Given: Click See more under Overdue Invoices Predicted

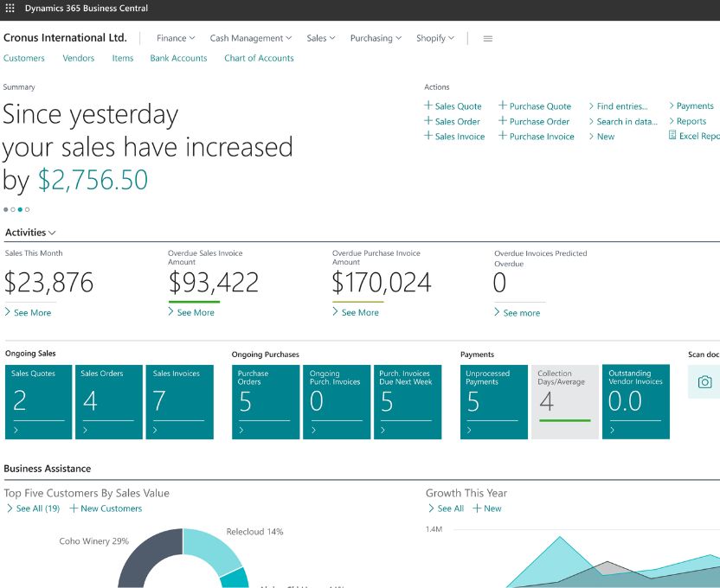Looking at the screenshot, I should [x=517, y=313].
